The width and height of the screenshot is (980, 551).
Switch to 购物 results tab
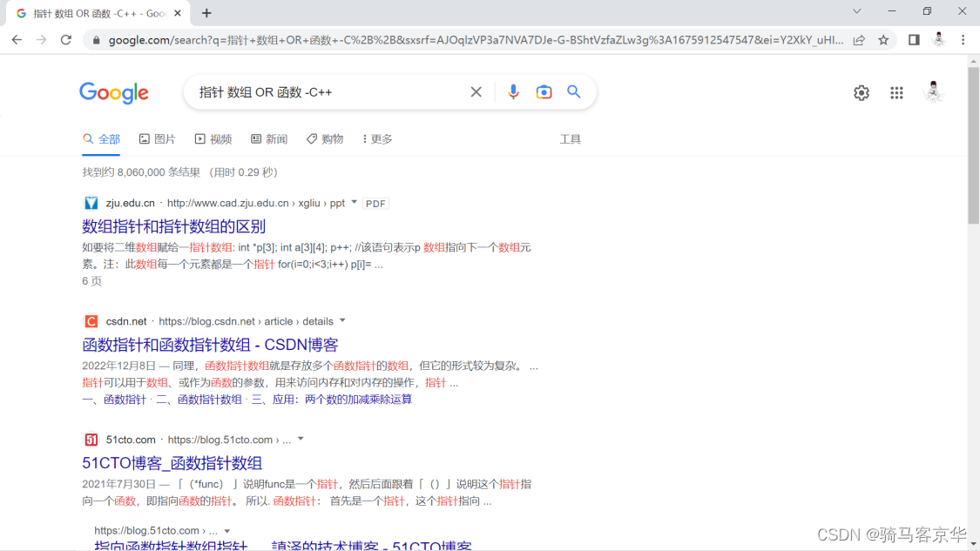(325, 138)
